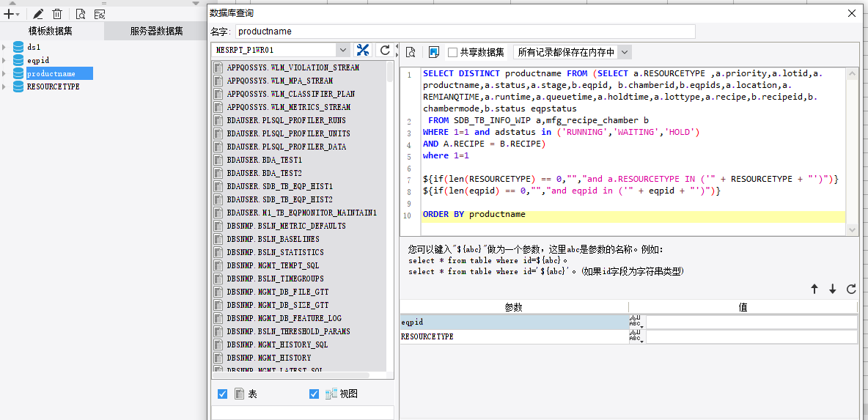The height and width of the screenshot is (420, 868).
Task: Refresh the parameters list
Action: [x=851, y=289]
